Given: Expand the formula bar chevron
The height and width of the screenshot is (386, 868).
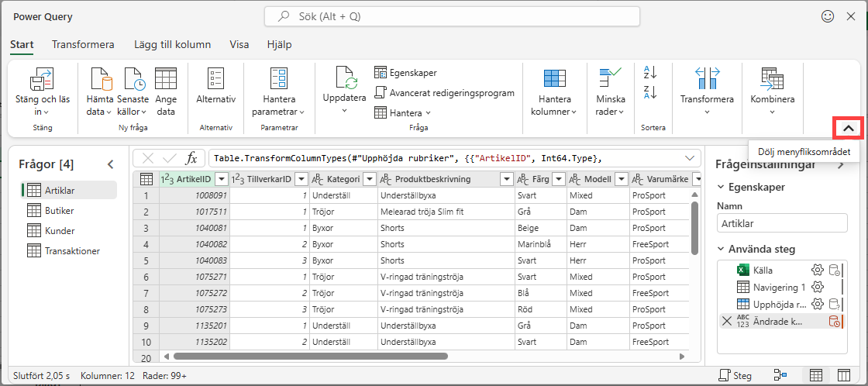Looking at the screenshot, I should [x=690, y=158].
